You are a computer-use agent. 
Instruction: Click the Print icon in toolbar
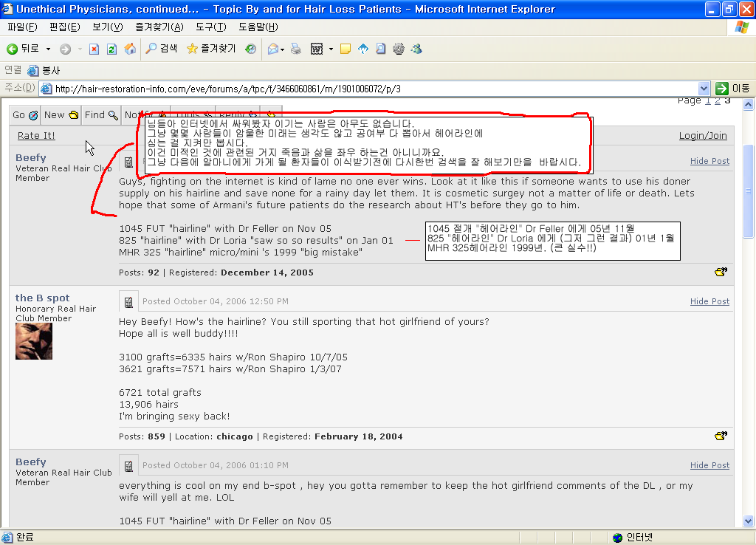click(296, 49)
